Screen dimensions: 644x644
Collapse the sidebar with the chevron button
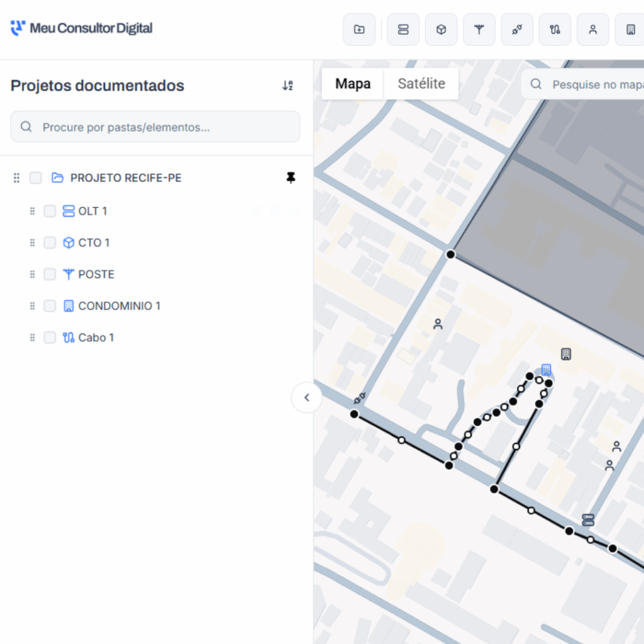(x=307, y=397)
